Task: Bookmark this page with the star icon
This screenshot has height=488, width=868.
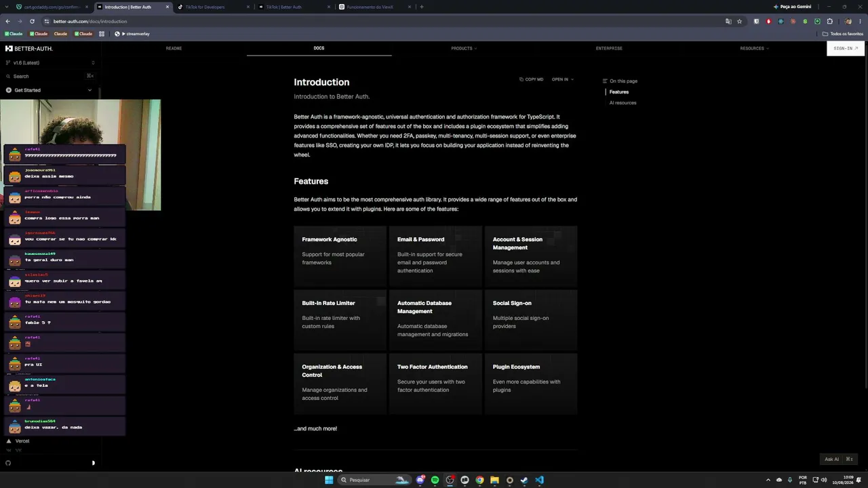Action: click(739, 21)
